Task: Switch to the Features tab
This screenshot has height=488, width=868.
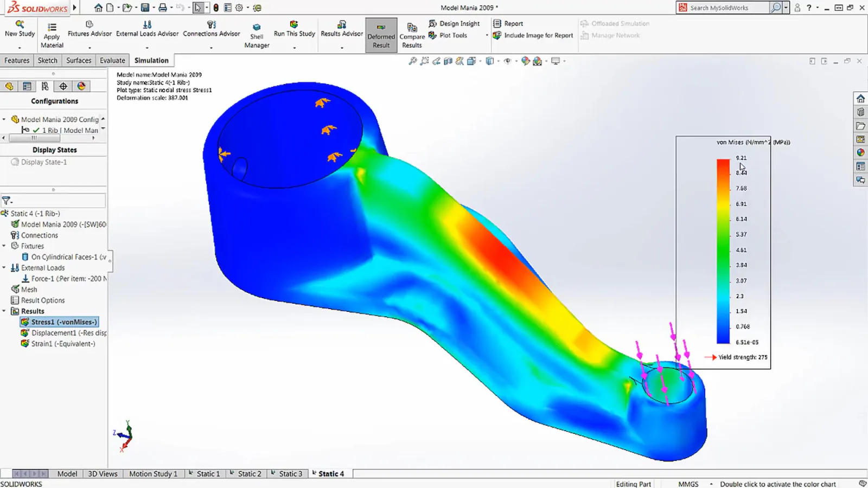Action: tap(17, 61)
